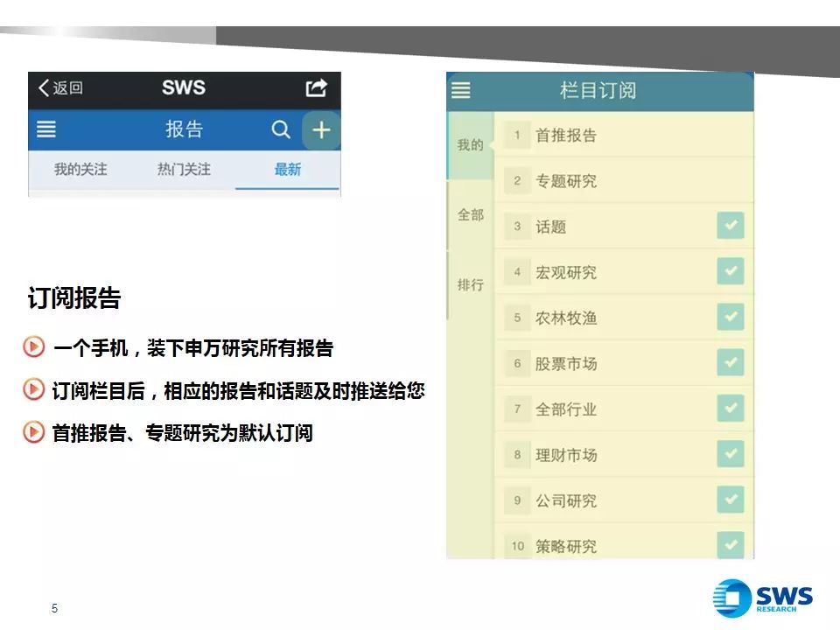The image size is (840, 630).
Task: Select 我的 in the sidebar
Action: click(471, 144)
